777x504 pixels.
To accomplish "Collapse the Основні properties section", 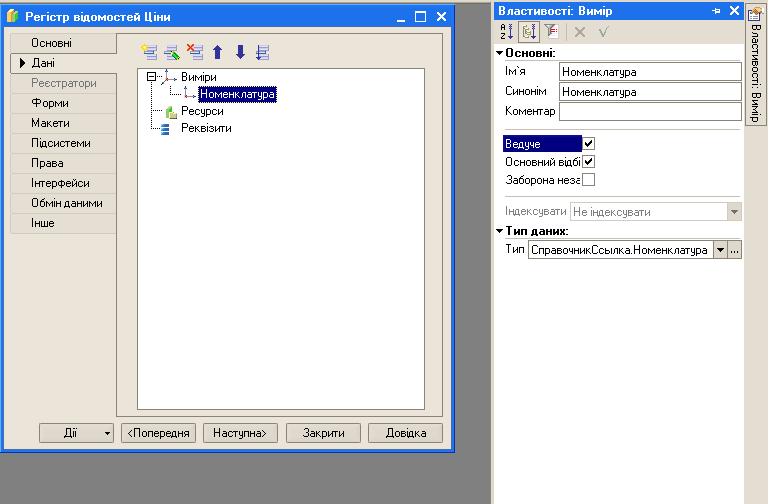I will tap(500, 53).
